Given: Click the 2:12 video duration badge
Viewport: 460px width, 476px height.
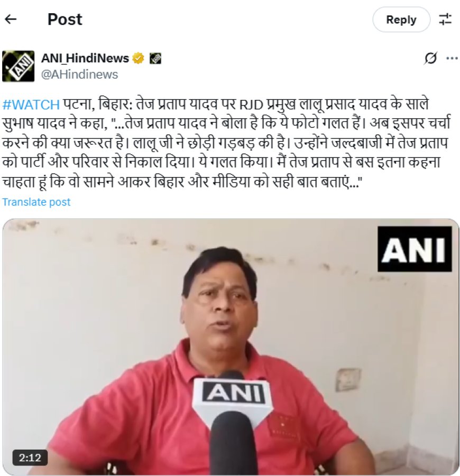Looking at the screenshot, I should coord(30,458).
